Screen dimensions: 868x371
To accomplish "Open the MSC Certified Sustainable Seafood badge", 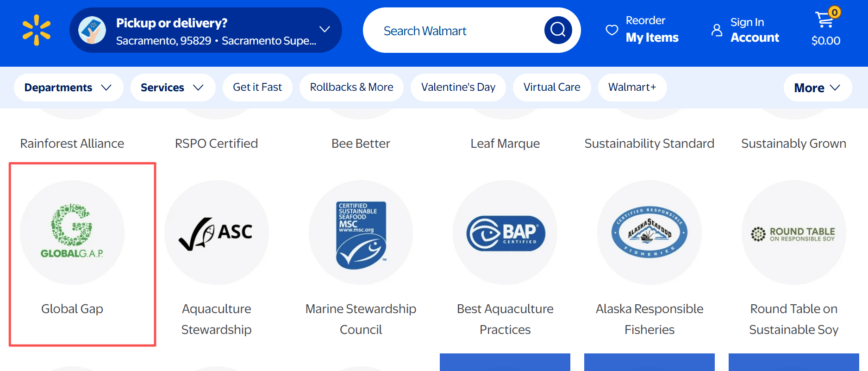I will click(361, 234).
